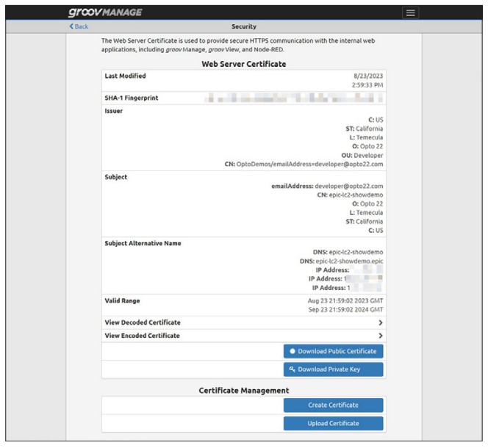Click circle icon on Download Public Certificate
This screenshot has width=488, height=448.
(293, 351)
